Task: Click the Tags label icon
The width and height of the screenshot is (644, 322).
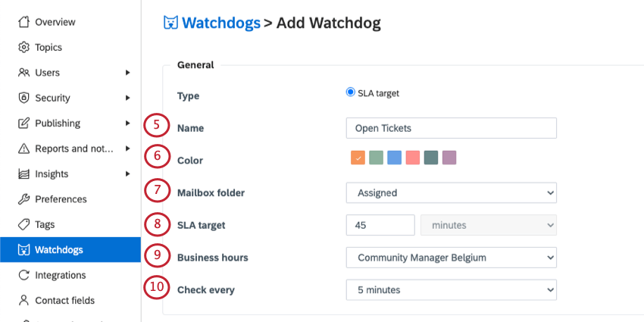Action: tap(23, 225)
